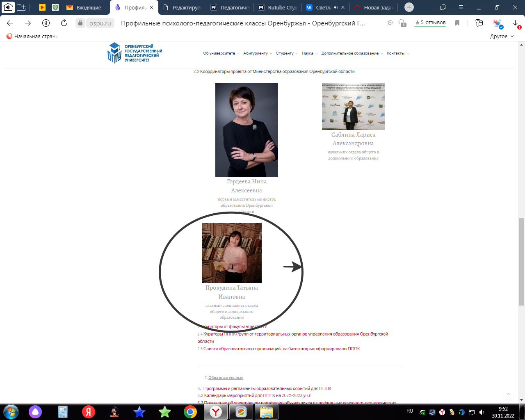Switch to the pinned yellow-red icon tab

42,7
